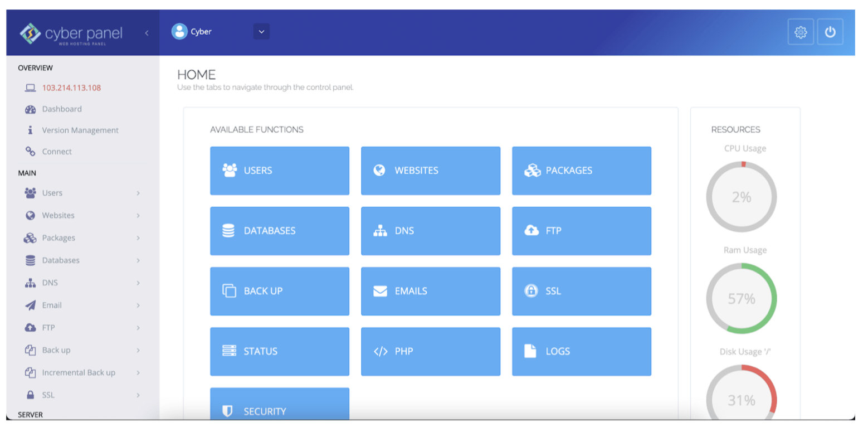Open the account dropdown next to Cyber
The image size is (868, 427).
tap(261, 32)
